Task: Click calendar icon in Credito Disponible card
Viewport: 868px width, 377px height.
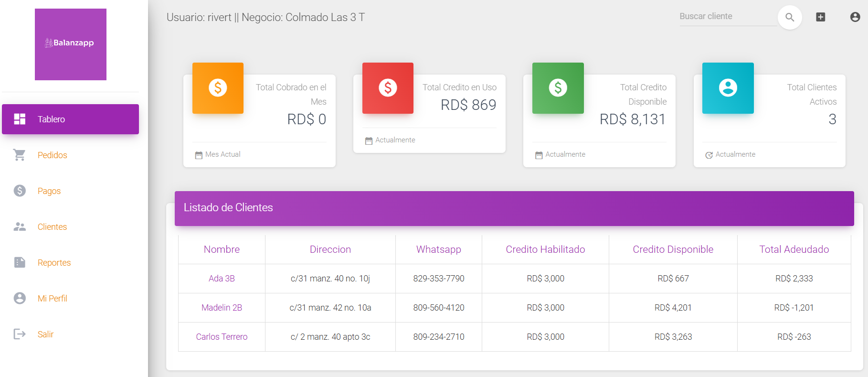Action: [x=539, y=155]
